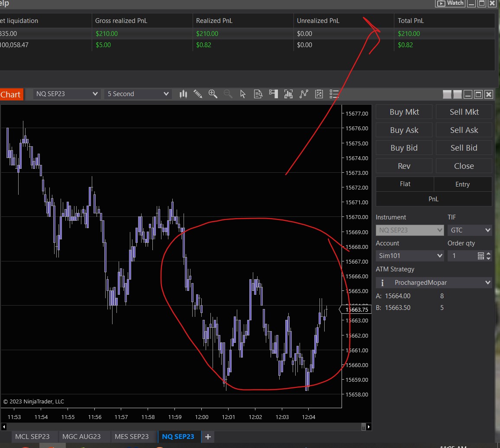The height and width of the screenshot is (448, 500).
Task: Click the Close position button
Action: [x=464, y=166]
